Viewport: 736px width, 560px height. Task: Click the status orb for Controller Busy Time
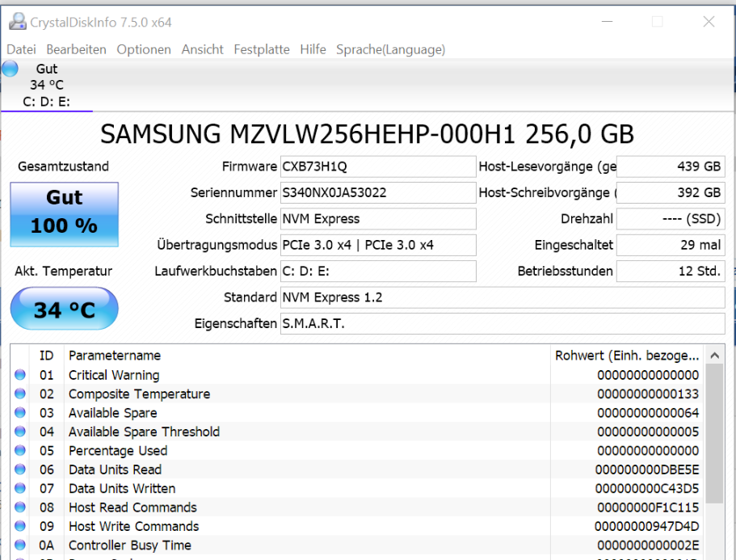tap(19, 545)
